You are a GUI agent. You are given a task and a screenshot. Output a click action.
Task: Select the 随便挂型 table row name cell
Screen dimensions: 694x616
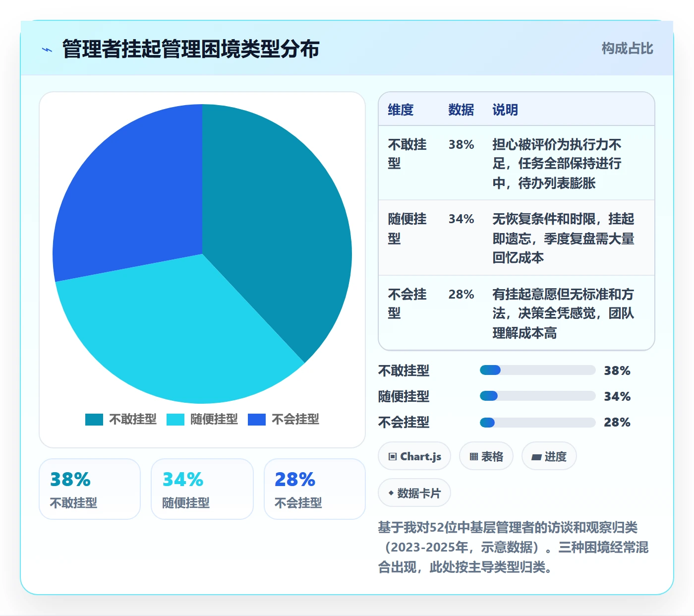point(407,229)
